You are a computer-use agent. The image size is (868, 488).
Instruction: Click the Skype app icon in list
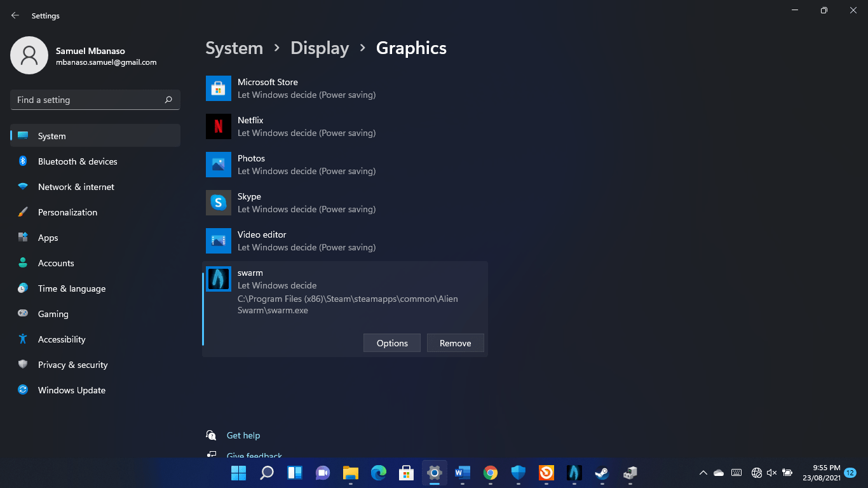tap(219, 203)
